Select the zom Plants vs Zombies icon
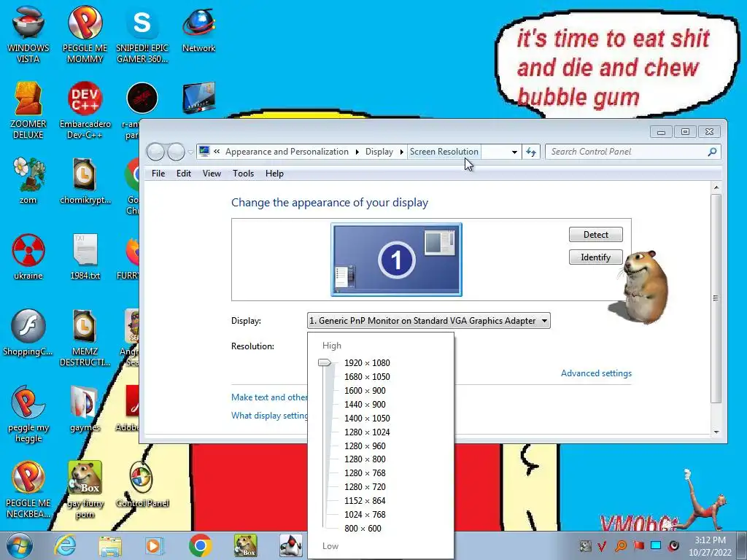 [28, 181]
